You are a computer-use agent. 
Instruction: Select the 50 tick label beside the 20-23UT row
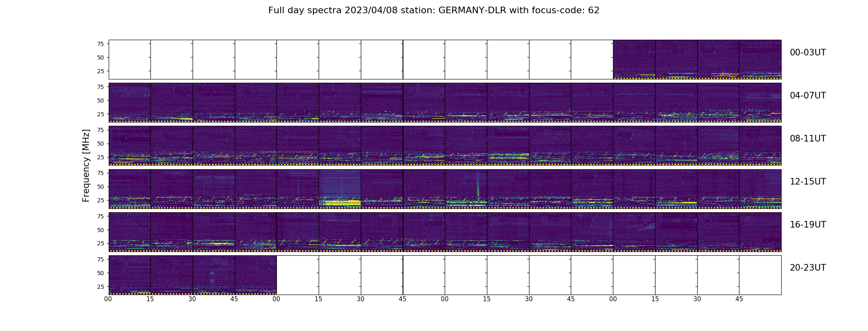click(100, 273)
